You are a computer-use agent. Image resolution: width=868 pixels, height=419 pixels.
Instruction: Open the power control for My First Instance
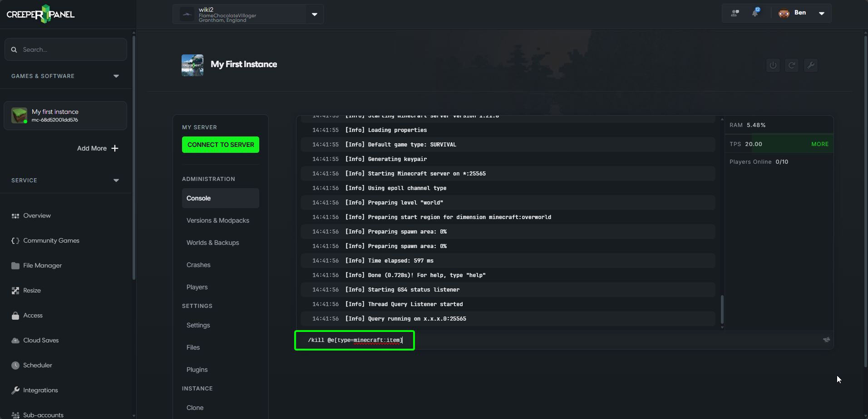tap(773, 65)
